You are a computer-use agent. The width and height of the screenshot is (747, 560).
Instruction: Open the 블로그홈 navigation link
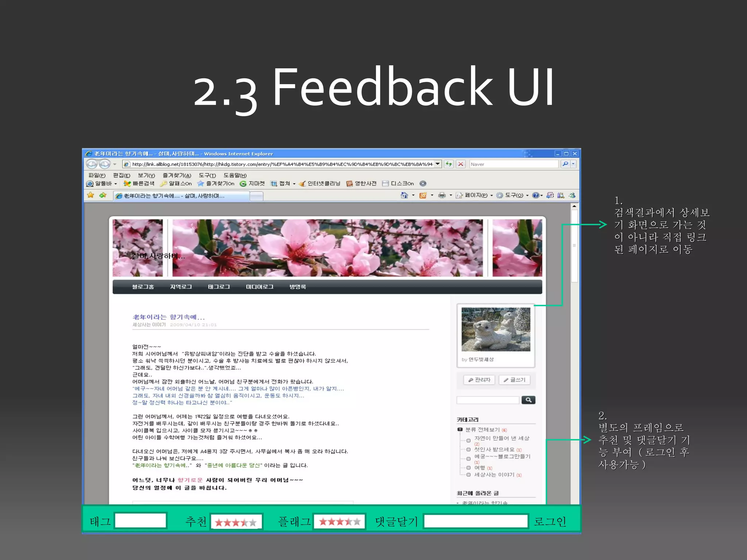143,287
